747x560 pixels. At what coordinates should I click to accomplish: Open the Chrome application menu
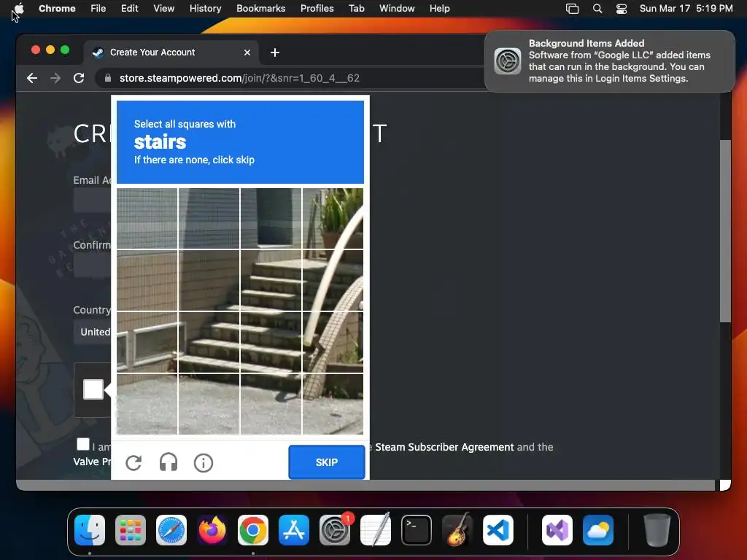(57, 9)
